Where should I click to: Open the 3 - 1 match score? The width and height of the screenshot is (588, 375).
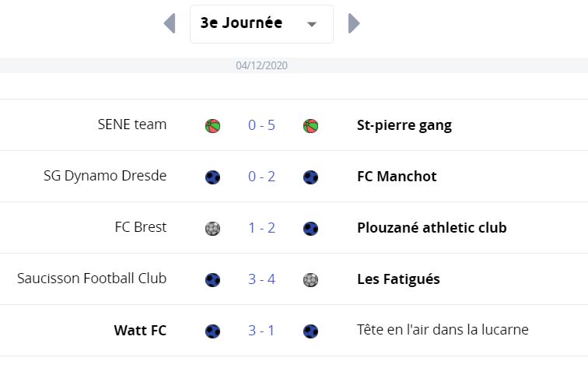261,331
